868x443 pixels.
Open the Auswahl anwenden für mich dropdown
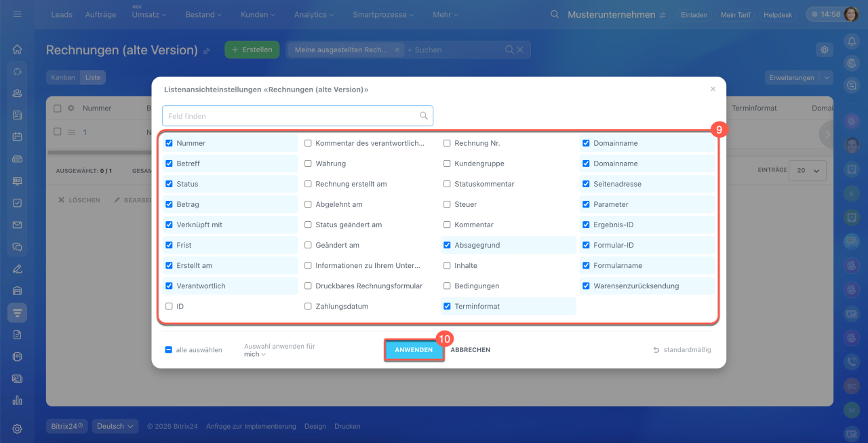coord(255,354)
